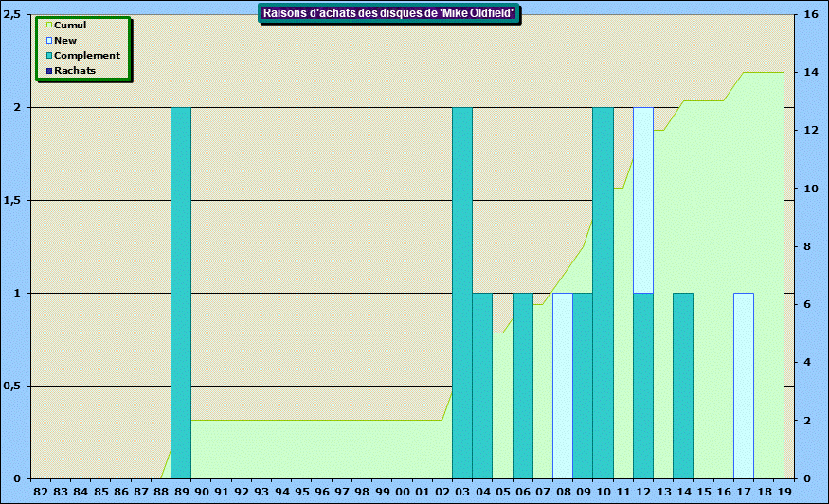Image resolution: width=829 pixels, height=504 pixels.
Task: Select the light blue New bar for year 08
Action: pos(563,386)
